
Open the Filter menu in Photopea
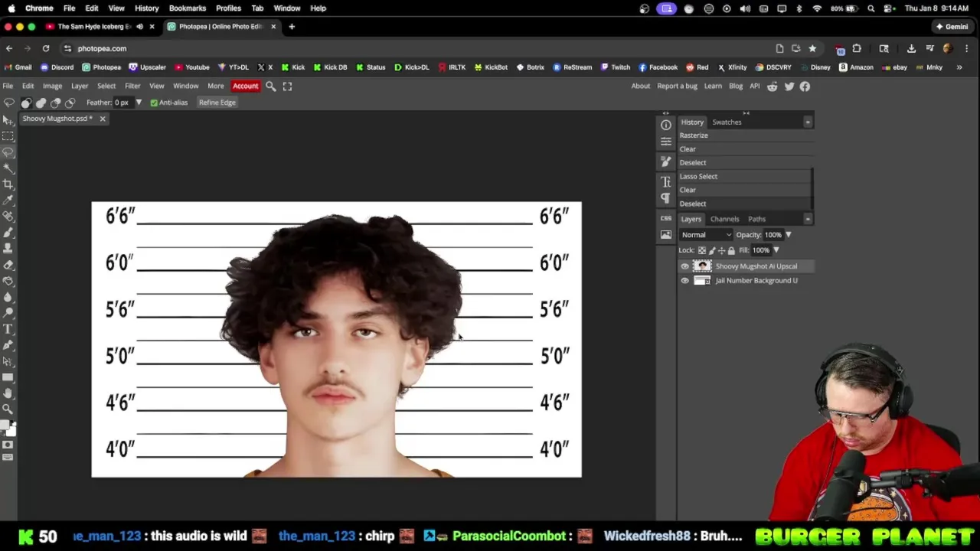click(132, 86)
